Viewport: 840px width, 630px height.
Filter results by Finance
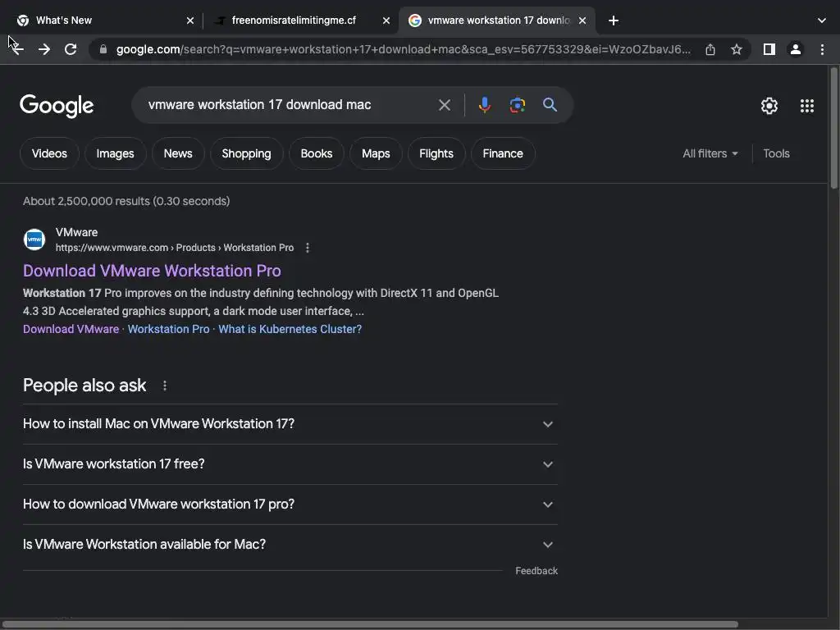click(503, 153)
